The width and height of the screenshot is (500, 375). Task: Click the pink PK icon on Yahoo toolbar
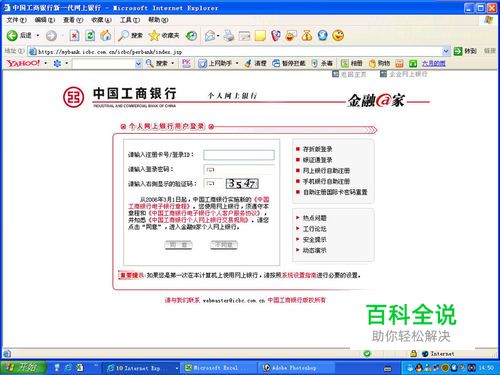click(x=186, y=63)
